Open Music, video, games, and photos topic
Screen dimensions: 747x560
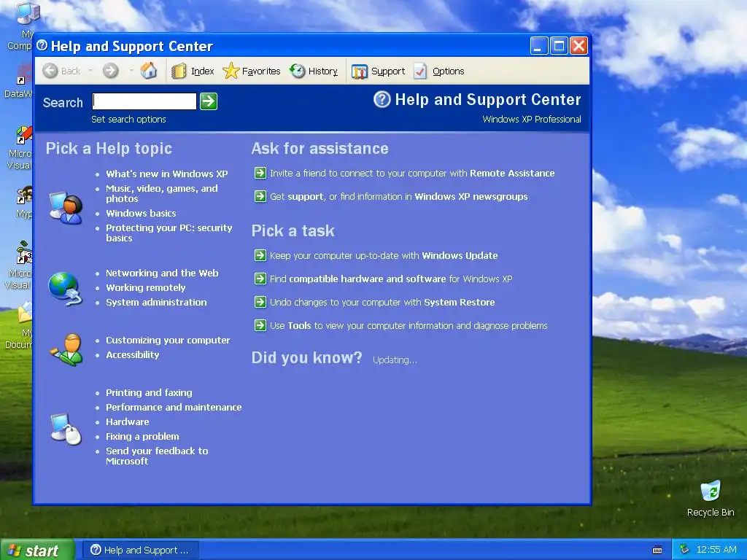[162, 193]
